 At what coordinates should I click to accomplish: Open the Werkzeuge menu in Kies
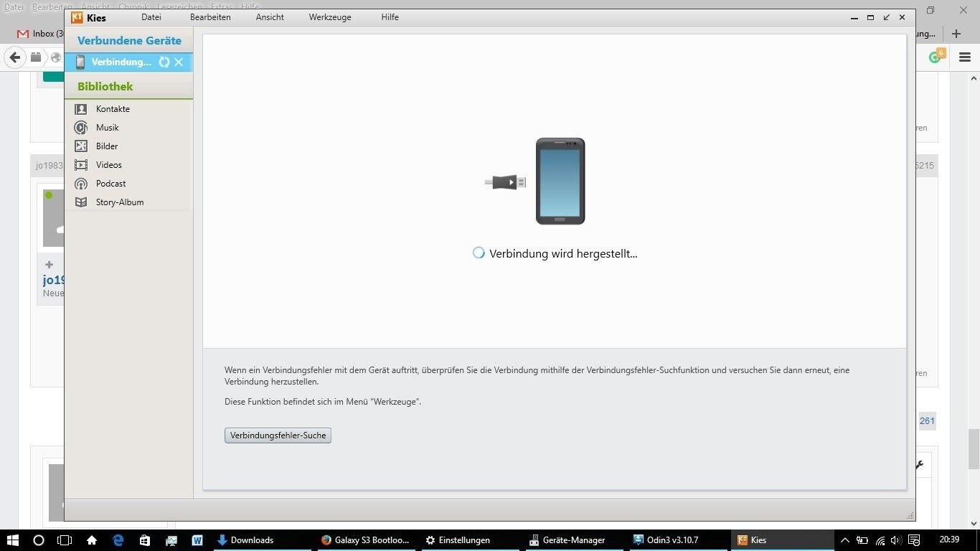(x=330, y=17)
